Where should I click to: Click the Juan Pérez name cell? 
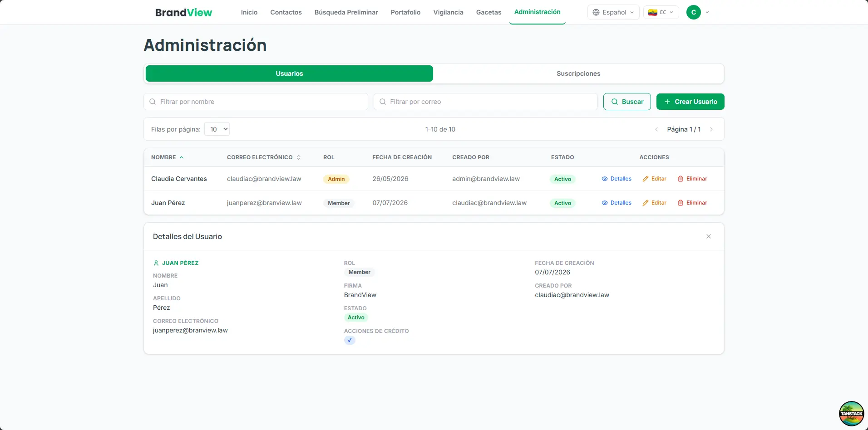coord(168,203)
